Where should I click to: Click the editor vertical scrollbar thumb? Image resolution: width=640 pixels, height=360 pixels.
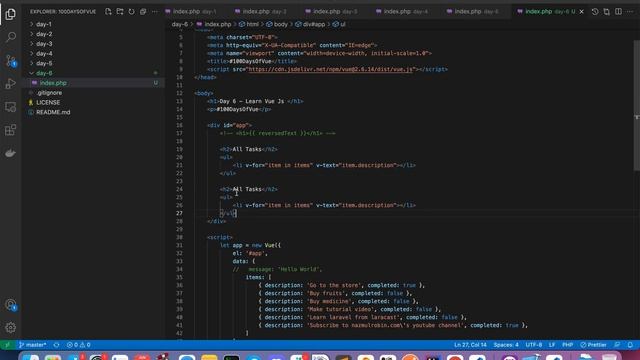[637, 105]
